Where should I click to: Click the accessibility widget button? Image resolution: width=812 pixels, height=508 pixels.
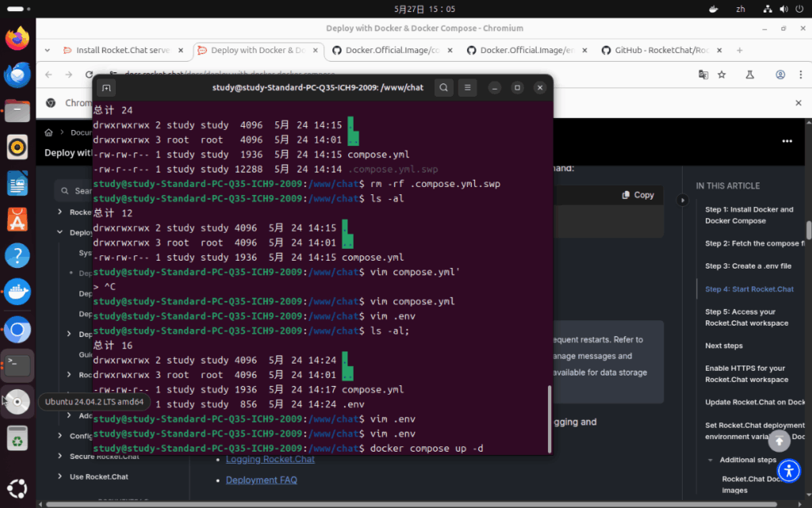pyautogui.click(x=789, y=471)
